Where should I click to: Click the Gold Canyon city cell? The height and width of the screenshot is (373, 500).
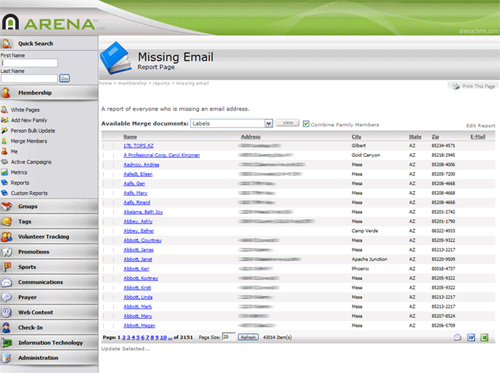click(366, 155)
